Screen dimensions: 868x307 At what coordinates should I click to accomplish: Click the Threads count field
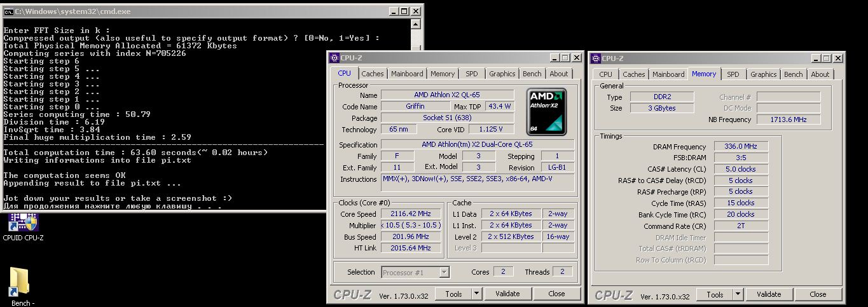[x=562, y=271]
